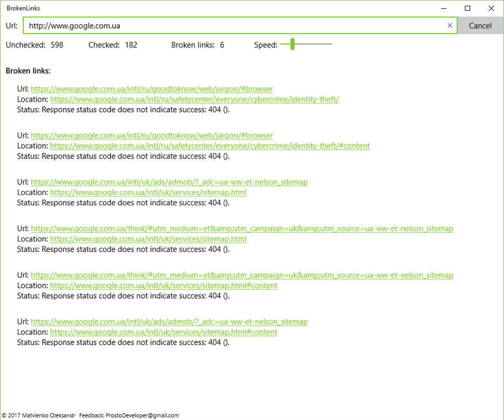The width and height of the screenshot is (504, 420).
Task: Click the Speed label
Action: coord(266,45)
